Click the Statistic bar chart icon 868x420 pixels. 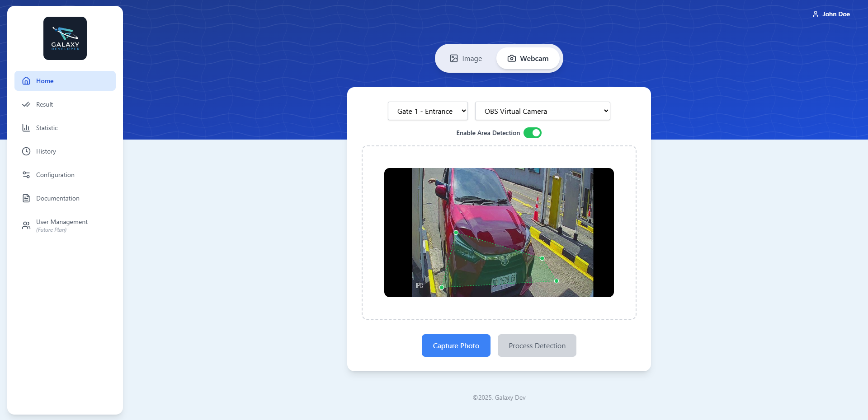pyautogui.click(x=26, y=128)
